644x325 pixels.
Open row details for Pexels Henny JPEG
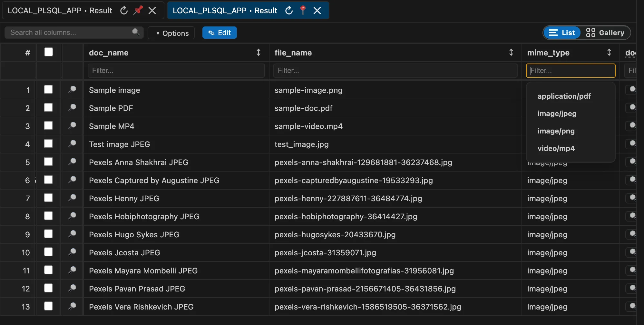click(72, 198)
